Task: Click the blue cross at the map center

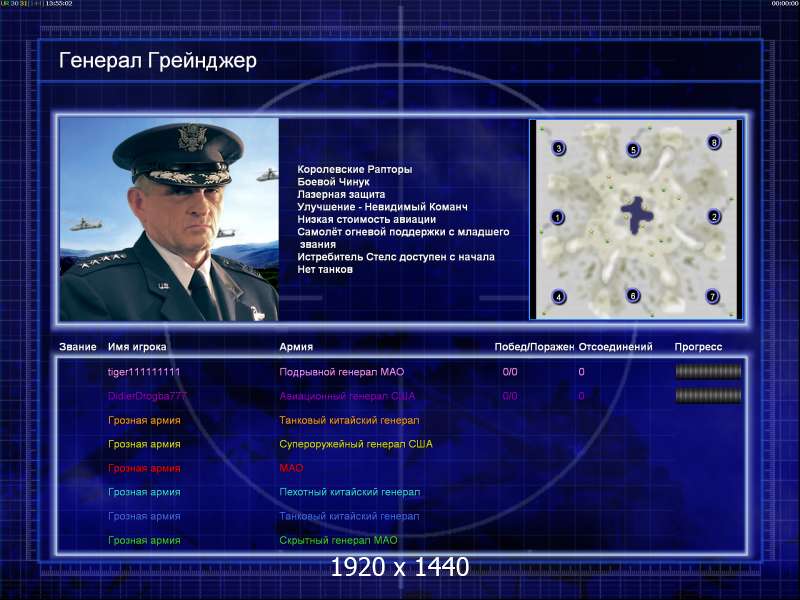Action: (x=636, y=215)
